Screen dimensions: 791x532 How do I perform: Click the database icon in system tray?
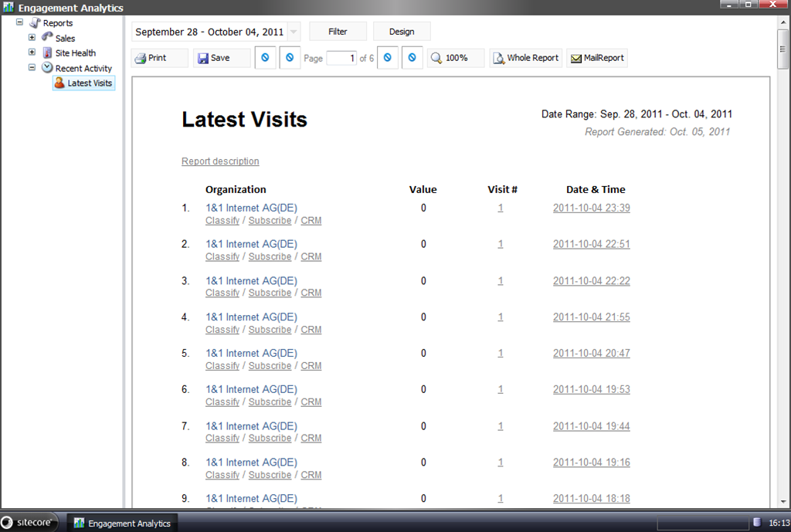pyautogui.click(x=757, y=523)
